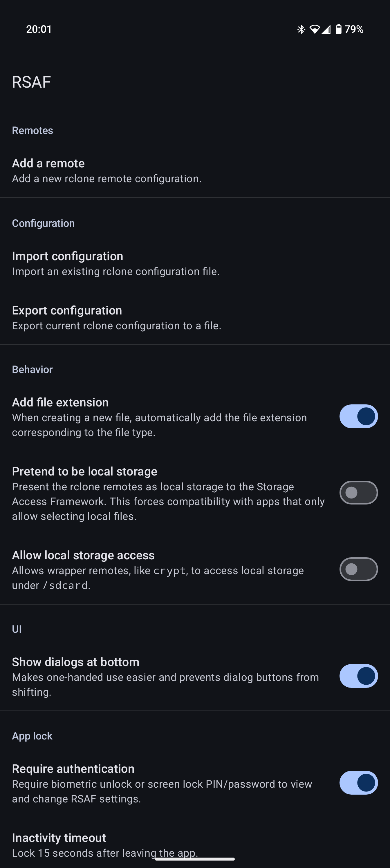Tap the Bluetooth status icon

point(301,29)
